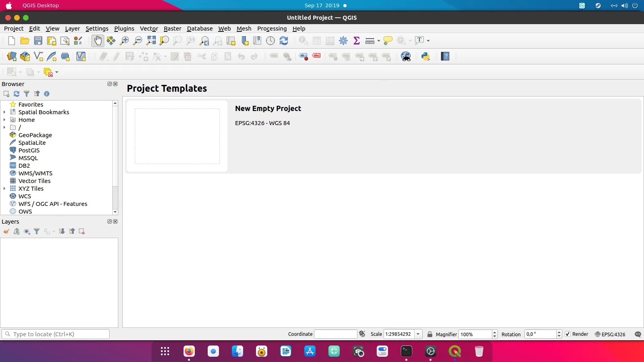Image resolution: width=644 pixels, height=362 pixels.
Task: Click the Zoom In magnifier tool
Action: (124, 41)
